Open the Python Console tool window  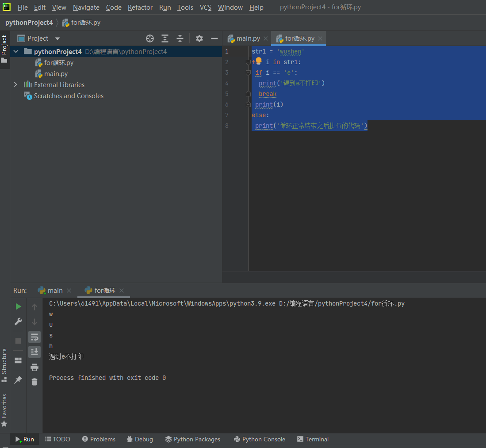tap(260, 439)
